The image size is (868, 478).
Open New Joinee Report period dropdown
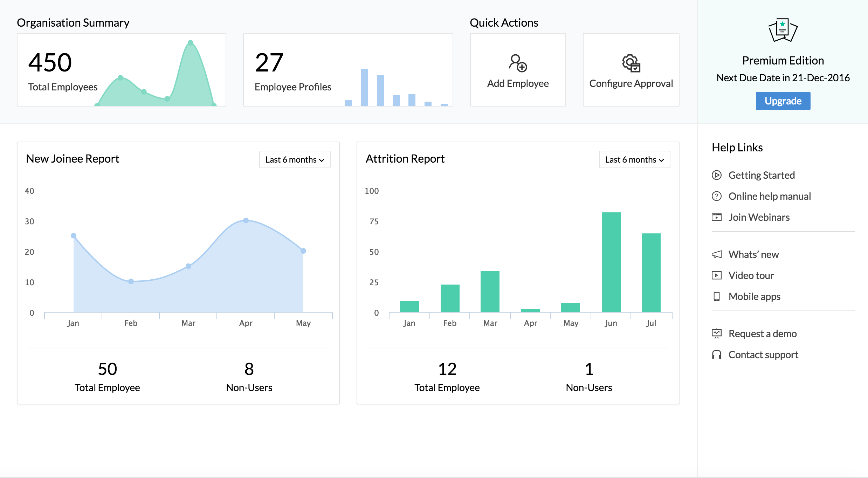click(295, 159)
